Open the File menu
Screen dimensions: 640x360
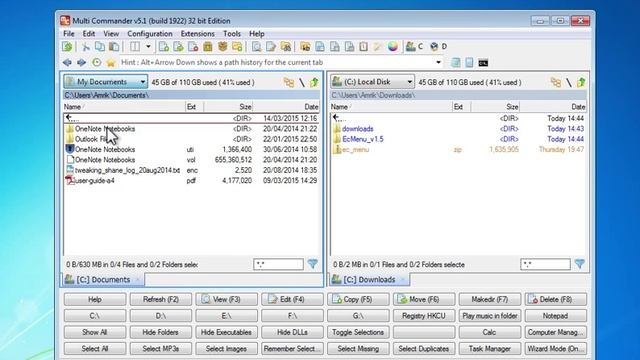[69, 33]
